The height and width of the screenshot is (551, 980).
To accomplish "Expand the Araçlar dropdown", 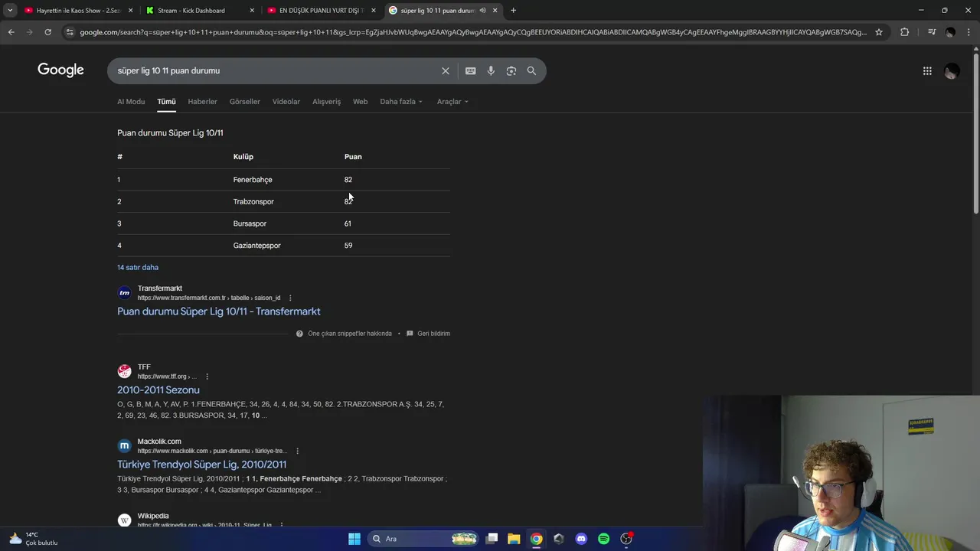I will click(x=452, y=102).
